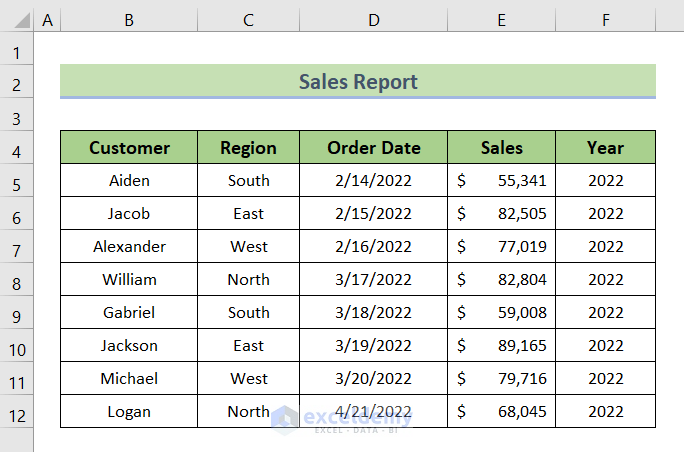Select row 12 header
The height and width of the screenshot is (452, 684).
[17, 412]
